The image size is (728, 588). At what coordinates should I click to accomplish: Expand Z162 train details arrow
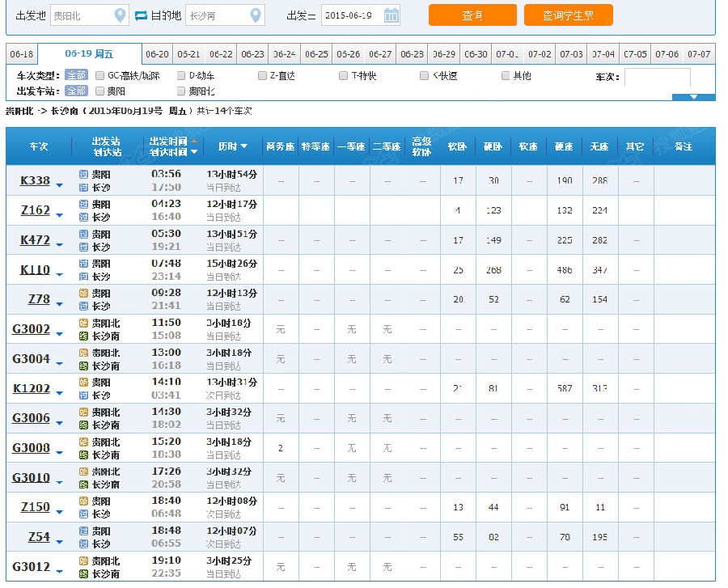(59, 215)
